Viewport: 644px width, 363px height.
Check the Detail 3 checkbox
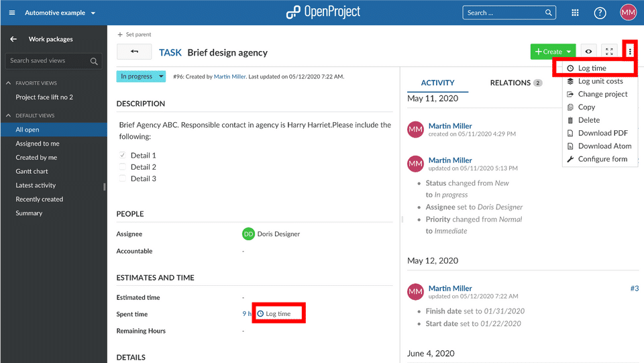click(122, 178)
